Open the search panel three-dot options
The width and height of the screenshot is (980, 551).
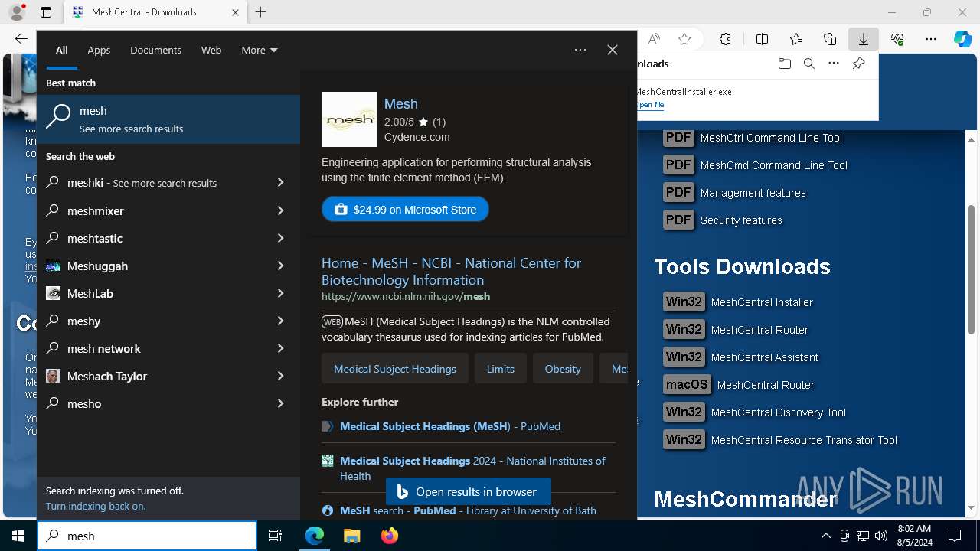tap(580, 50)
